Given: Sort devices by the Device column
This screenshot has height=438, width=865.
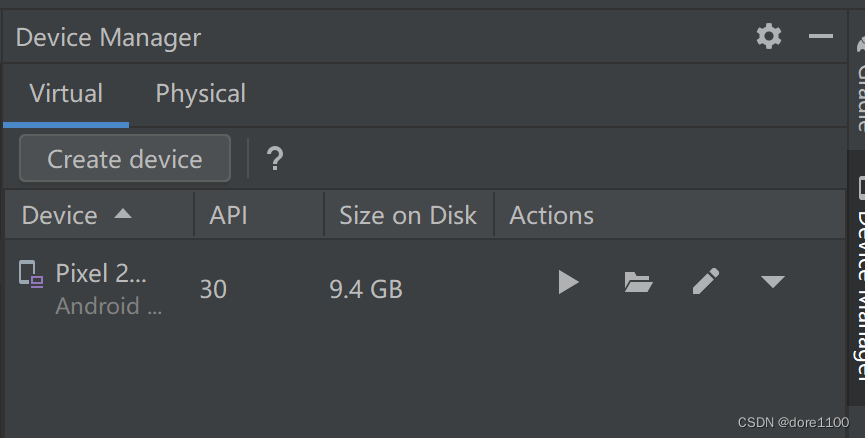Looking at the screenshot, I should (x=60, y=215).
